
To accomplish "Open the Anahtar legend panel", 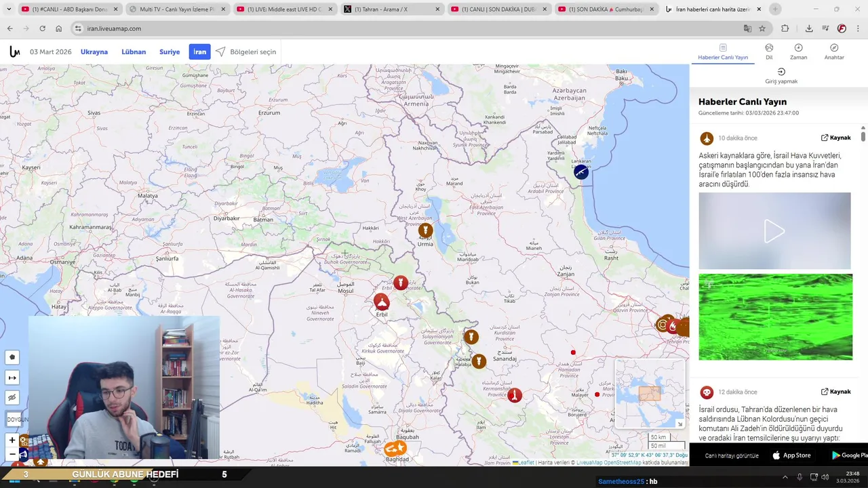I will click(834, 52).
